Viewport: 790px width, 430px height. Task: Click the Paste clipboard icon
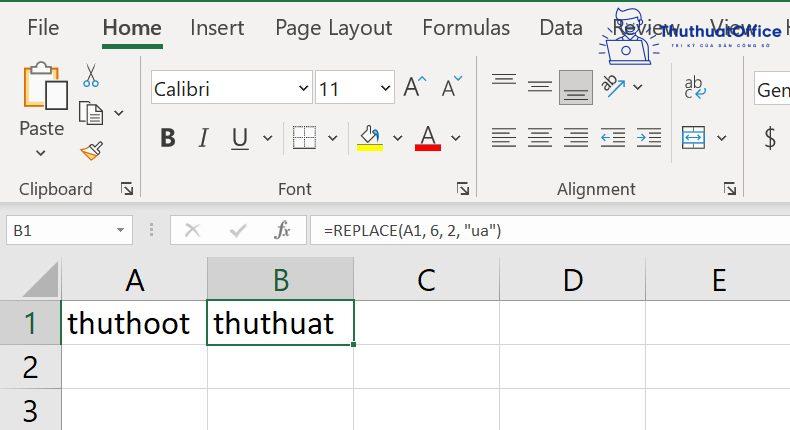coord(45,86)
